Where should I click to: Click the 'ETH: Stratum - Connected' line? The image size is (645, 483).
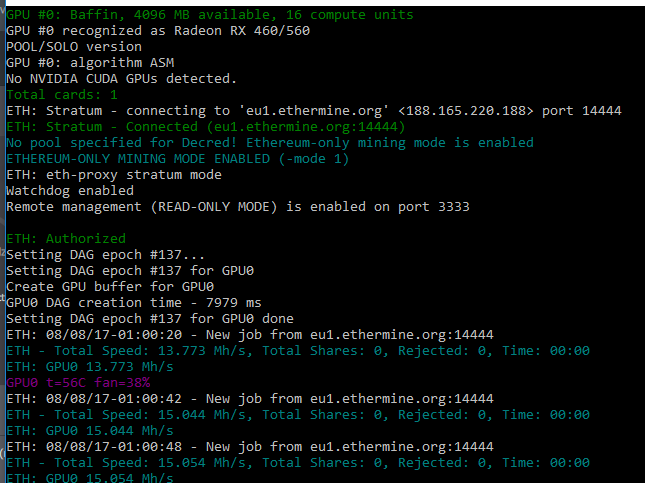coord(206,127)
